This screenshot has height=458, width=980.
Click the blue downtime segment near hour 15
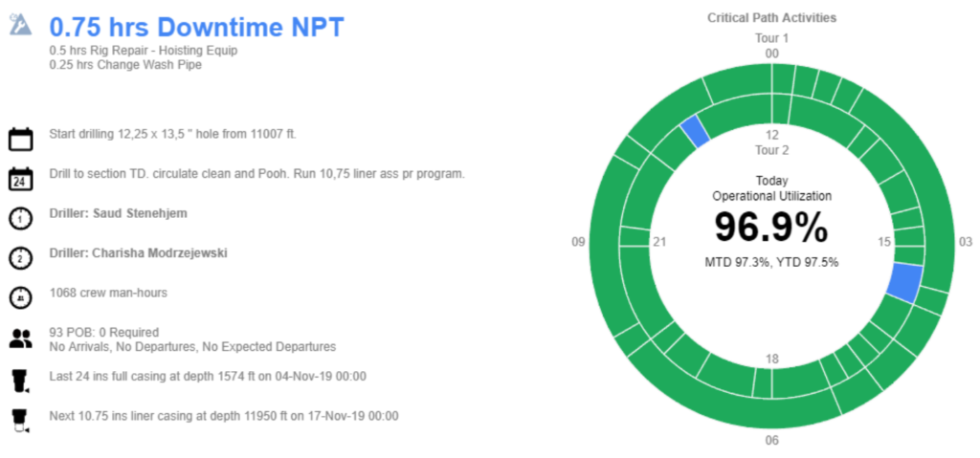point(904,284)
